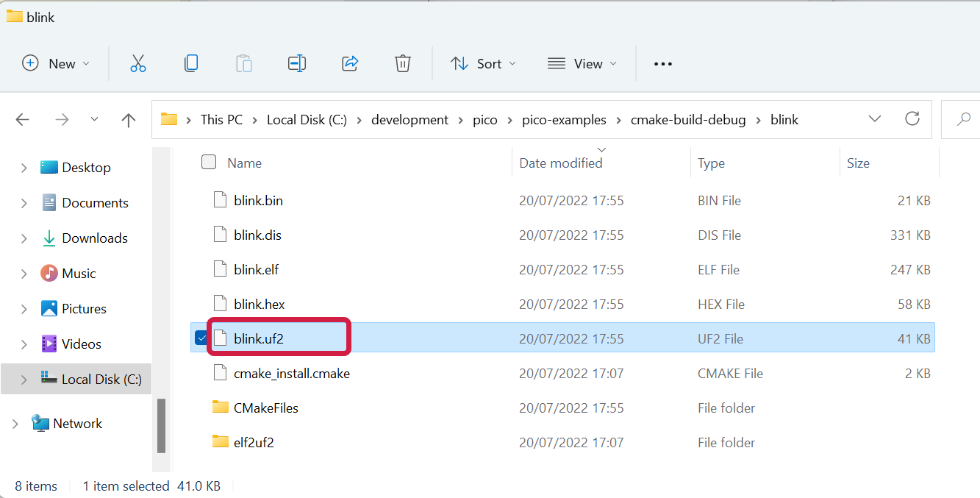The width and height of the screenshot is (980, 498).
Task: Select the blink.hex file name
Action: [259, 304]
